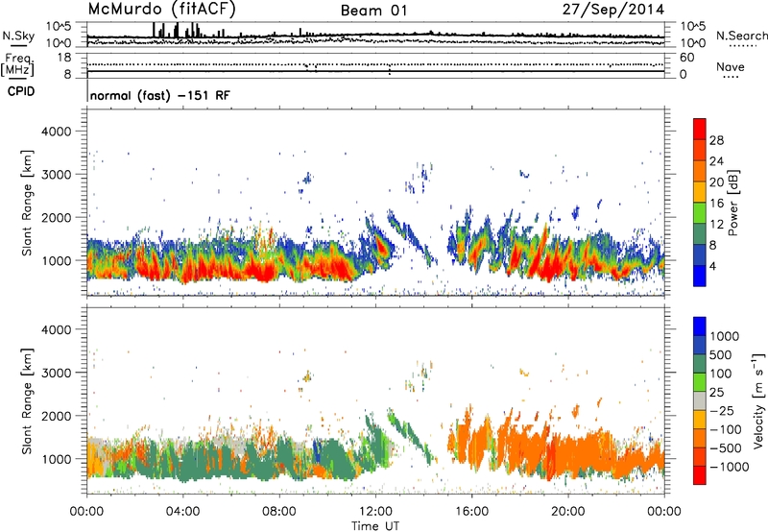The width and height of the screenshot is (768, 532).
Task: Click the CPID label
Action: [21, 91]
